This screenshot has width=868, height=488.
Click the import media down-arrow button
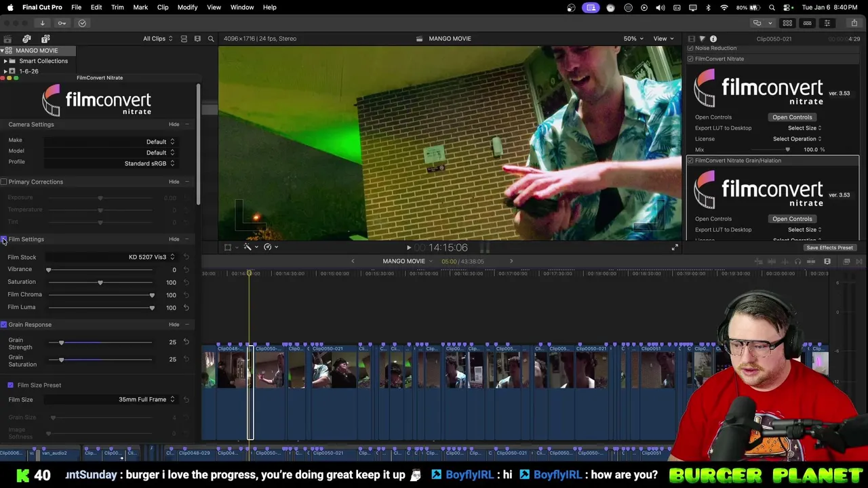pyautogui.click(x=42, y=23)
